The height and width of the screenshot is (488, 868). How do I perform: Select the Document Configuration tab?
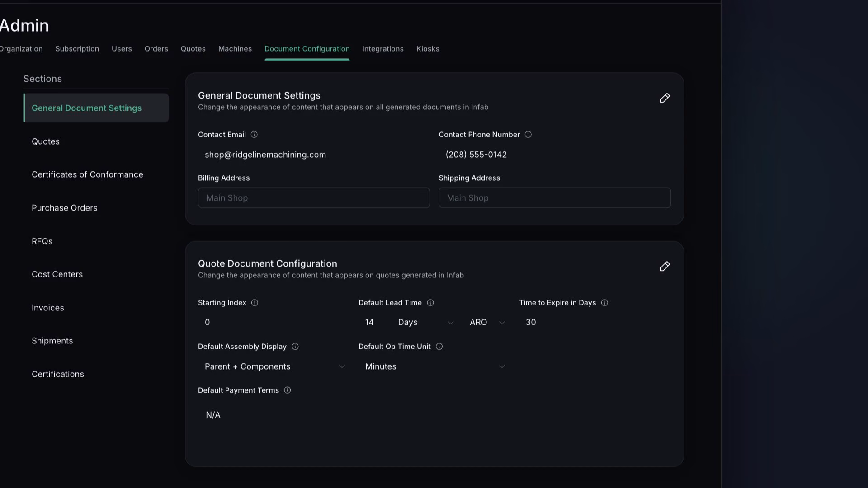click(307, 49)
